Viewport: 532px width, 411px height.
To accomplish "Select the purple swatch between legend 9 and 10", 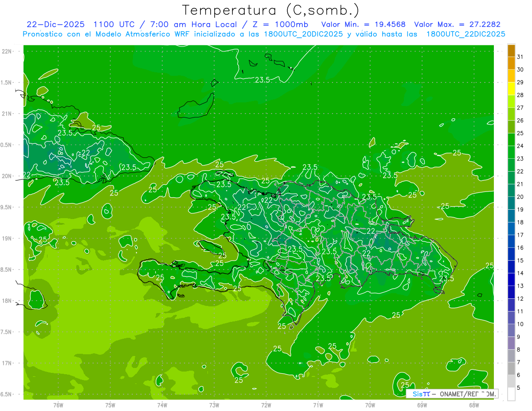I will pyautogui.click(x=511, y=330).
